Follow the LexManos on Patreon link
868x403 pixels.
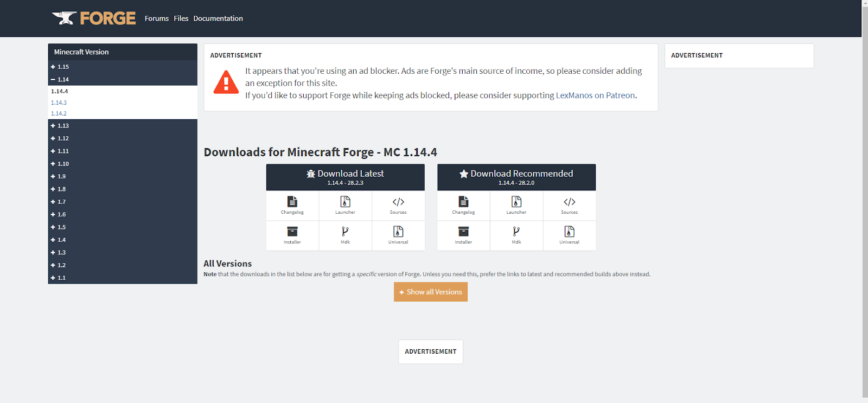tap(595, 95)
